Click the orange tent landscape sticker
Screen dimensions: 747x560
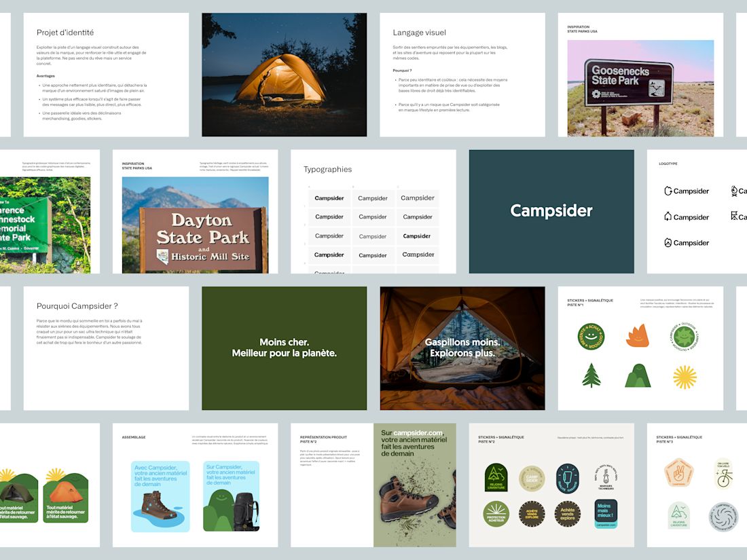coord(66,496)
